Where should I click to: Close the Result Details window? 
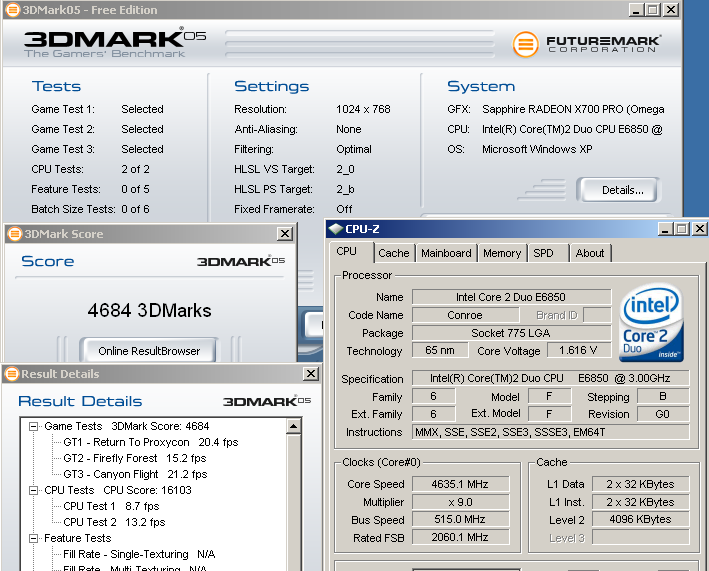(311, 373)
